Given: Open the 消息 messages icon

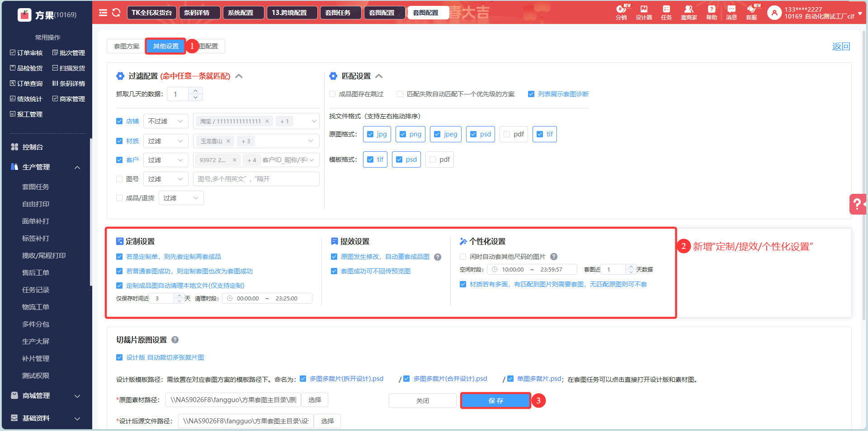Looking at the screenshot, I should [731, 12].
